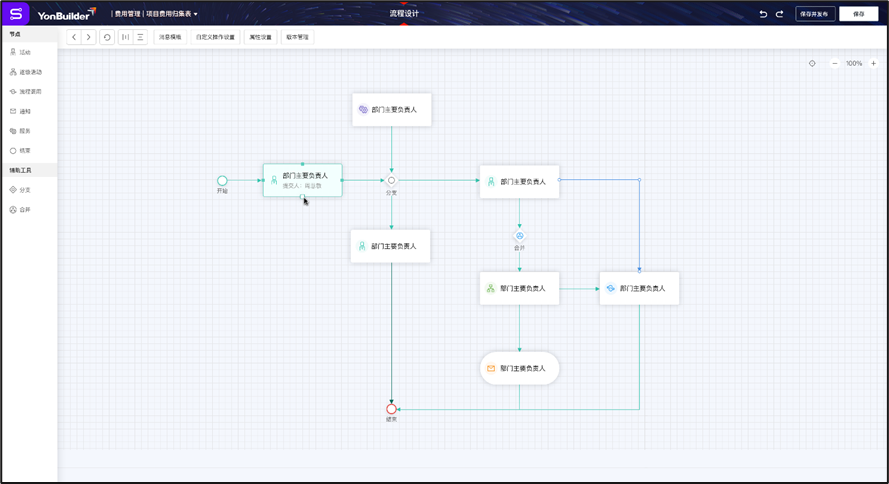Click the white 保存 button
Screen dimensions: 889x484
click(858, 14)
